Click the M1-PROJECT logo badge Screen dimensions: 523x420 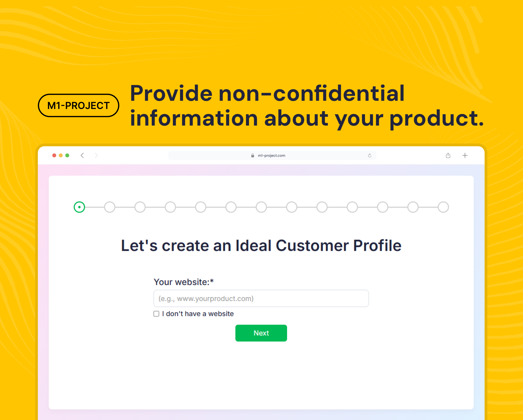[78, 105]
